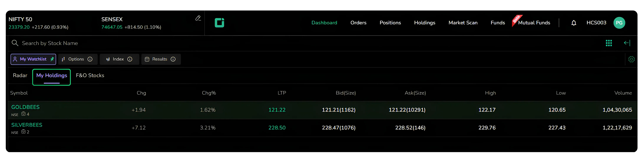Open the Orders page
The width and height of the screenshot is (644, 163).
358,23
